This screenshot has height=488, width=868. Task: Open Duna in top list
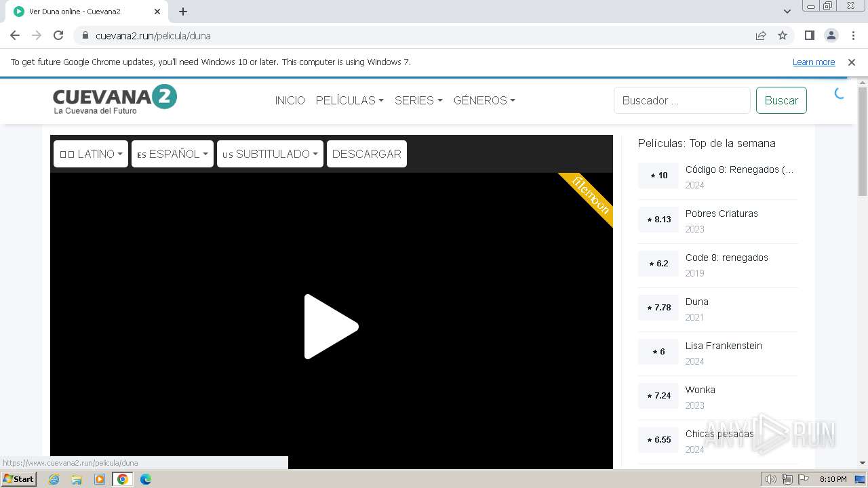[x=696, y=302]
